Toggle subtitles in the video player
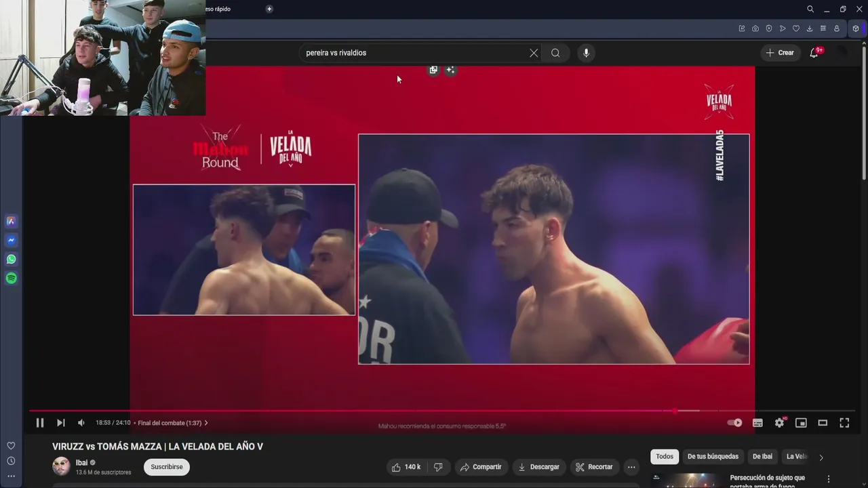 pos(757,423)
